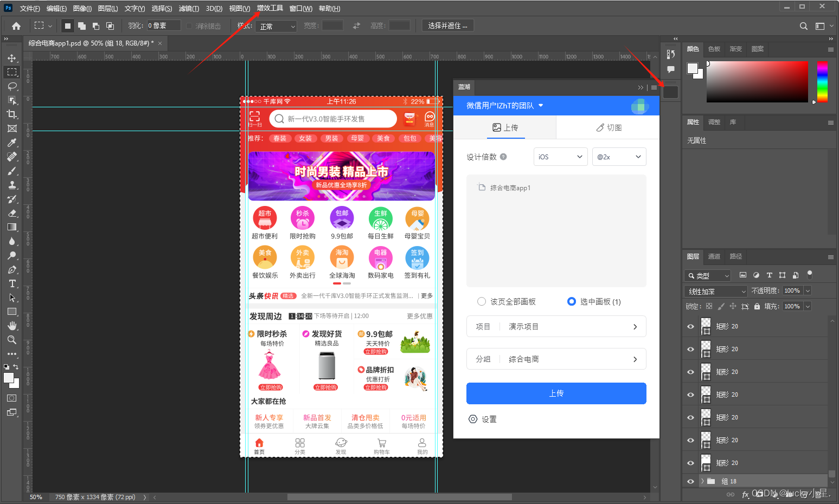This screenshot has width=839, height=504.
Task: Select the Pen tool
Action: tap(12, 269)
